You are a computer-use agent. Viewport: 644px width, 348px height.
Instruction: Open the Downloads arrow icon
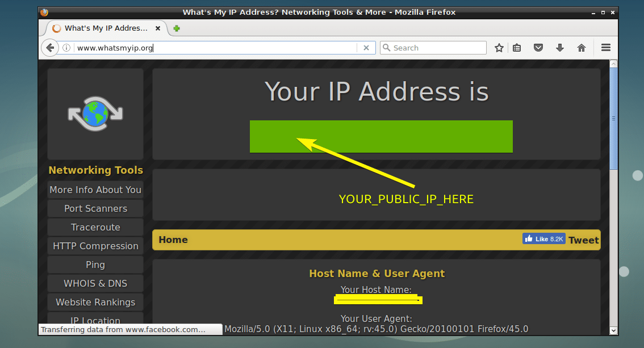pos(559,48)
